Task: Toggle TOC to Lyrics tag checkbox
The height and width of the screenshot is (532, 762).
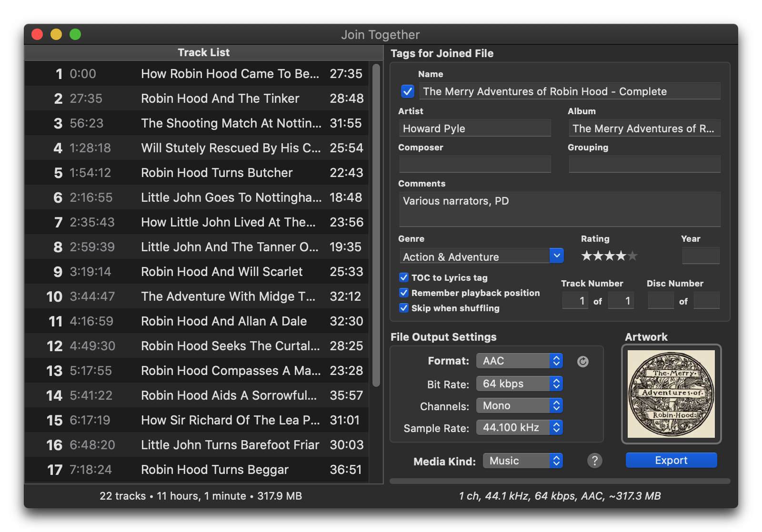Action: coord(404,277)
